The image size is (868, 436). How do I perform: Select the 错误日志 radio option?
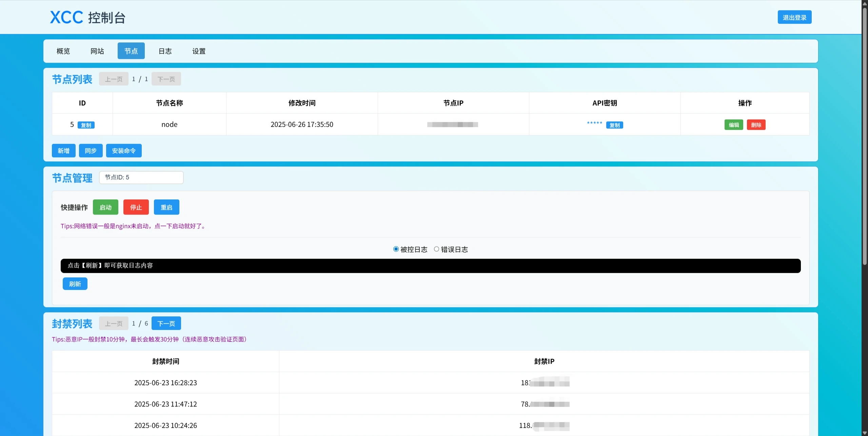(x=437, y=249)
